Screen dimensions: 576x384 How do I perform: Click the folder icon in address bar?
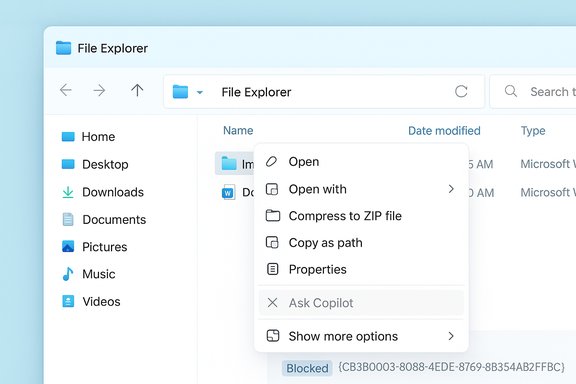180,91
